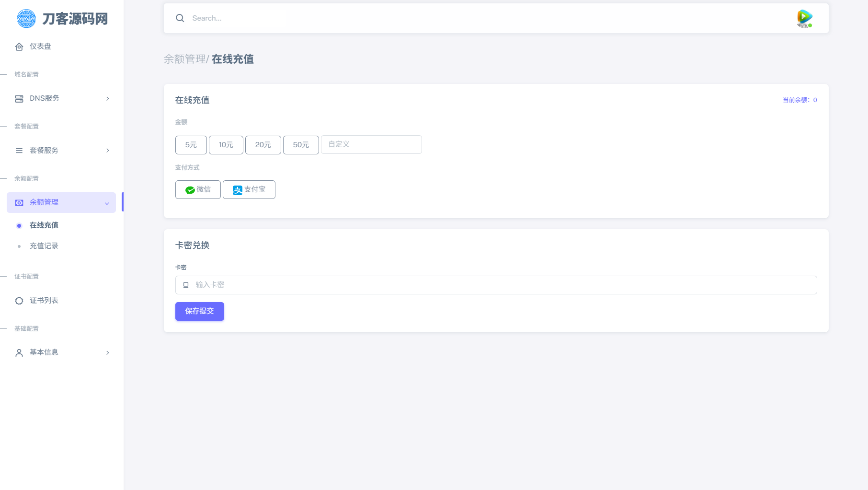The image size is (868, 490).
Task: Select 微信 as payment method
Action: (197, 189)
